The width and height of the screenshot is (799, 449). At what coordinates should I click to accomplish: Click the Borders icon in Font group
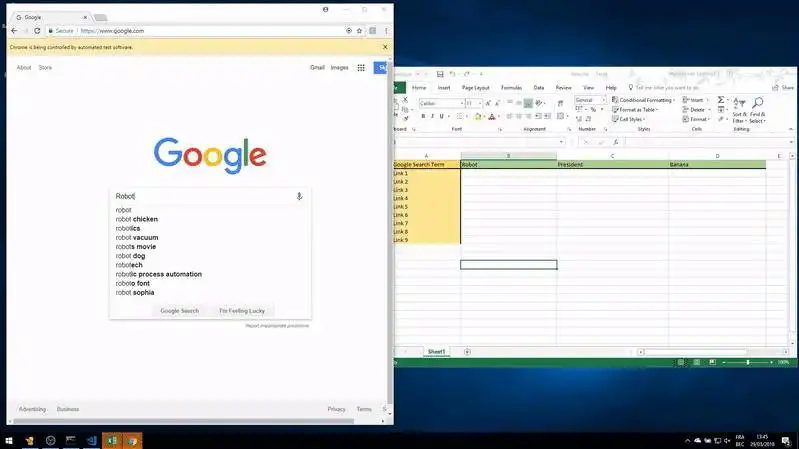(x=459, y=117)
